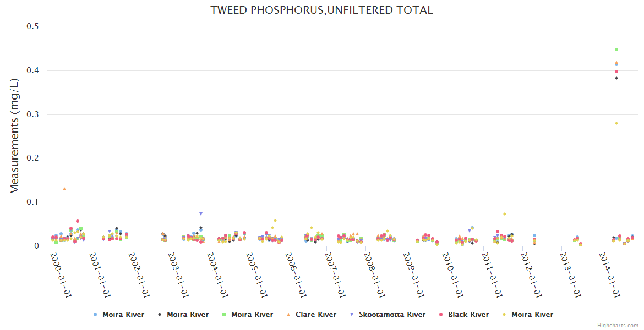Click the orange triangle outlier above 0.1 in 2000
This screenshot has height=330, width=644.
(x=64, y=189)
